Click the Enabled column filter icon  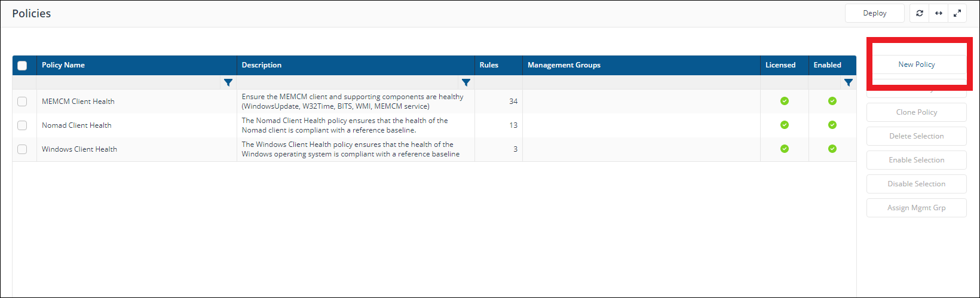(x=848, y=82)
